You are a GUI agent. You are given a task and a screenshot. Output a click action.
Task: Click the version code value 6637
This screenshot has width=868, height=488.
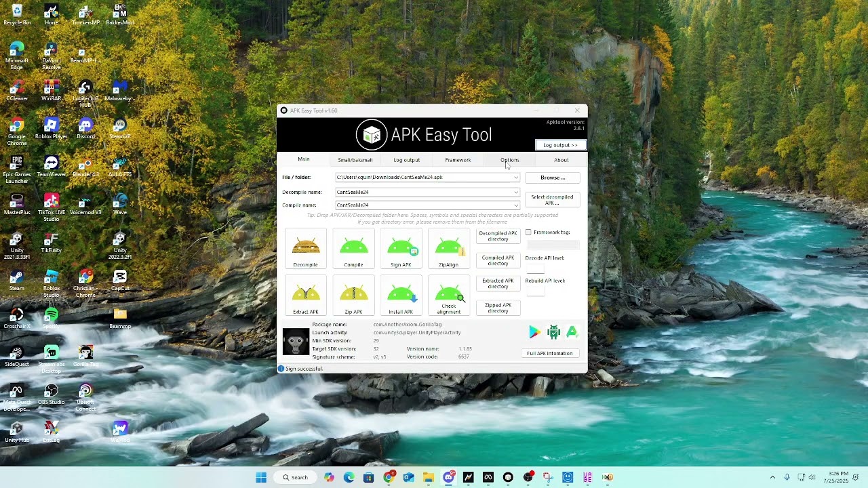coord(464,357)
